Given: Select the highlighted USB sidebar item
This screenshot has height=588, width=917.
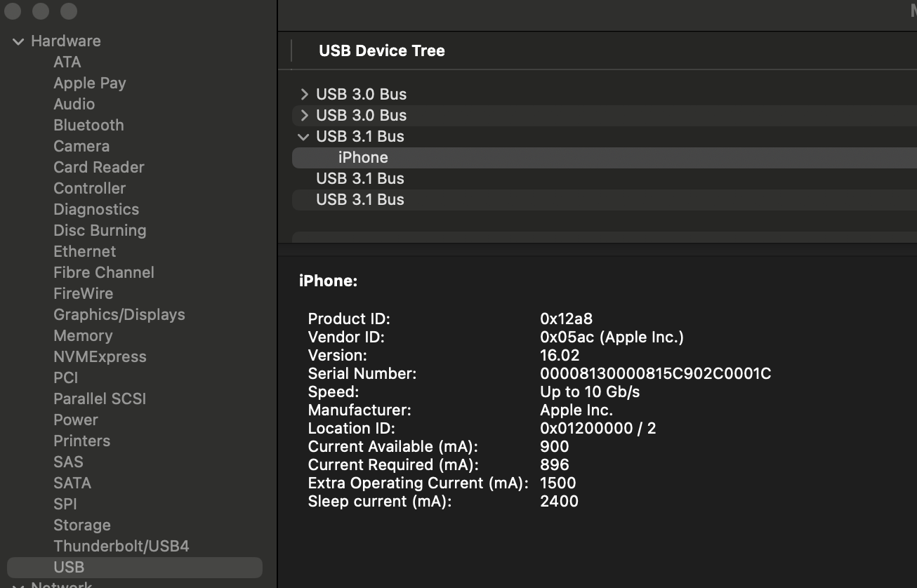Looking at the screenshot, I should (x=135, y=567).
